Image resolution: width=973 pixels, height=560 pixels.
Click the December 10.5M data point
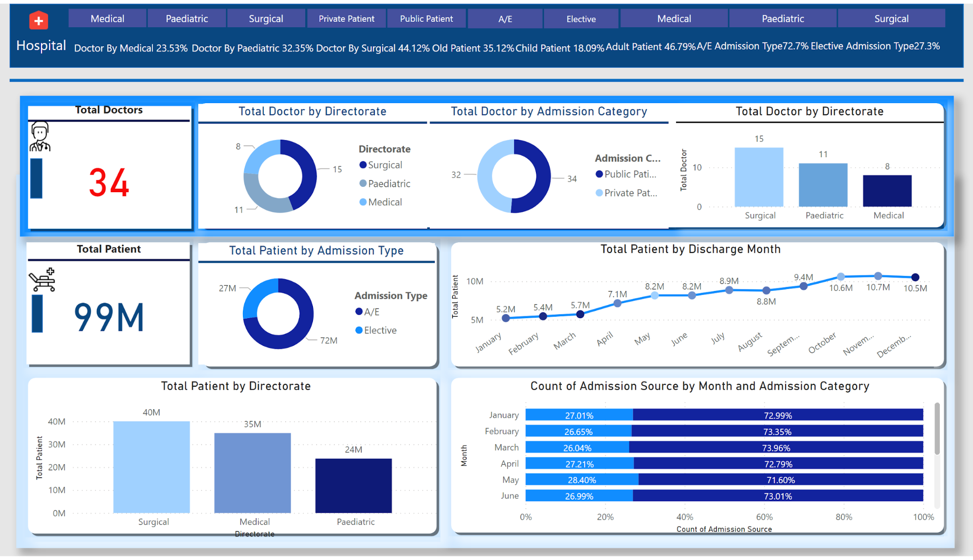(915, 277)
